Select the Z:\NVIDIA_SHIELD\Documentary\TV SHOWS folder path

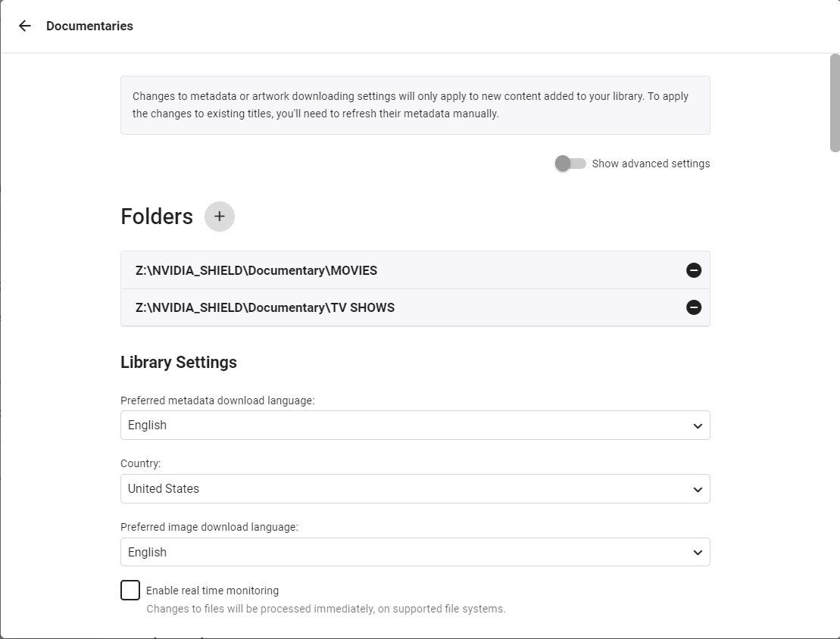point(265,307)
